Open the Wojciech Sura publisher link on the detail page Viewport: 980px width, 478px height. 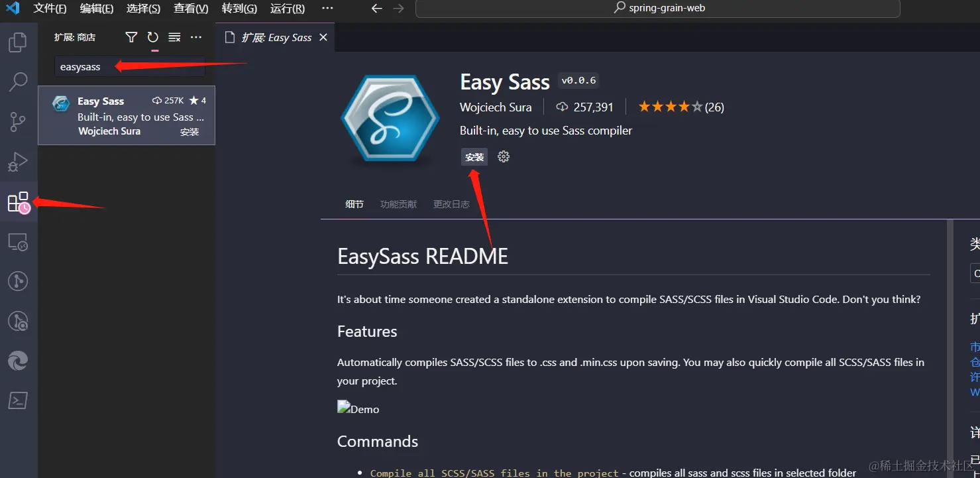[496, 107]
